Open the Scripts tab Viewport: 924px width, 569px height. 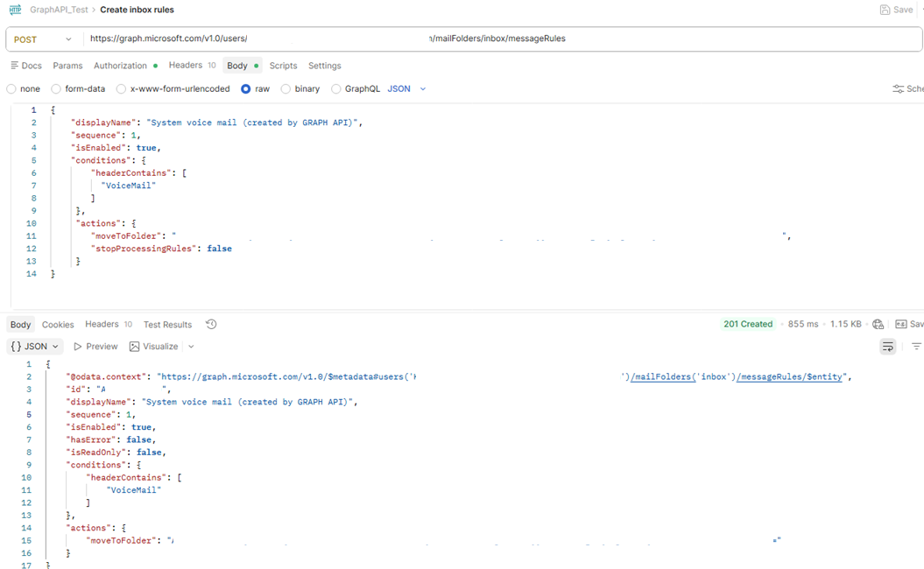click(x=284, y=66)
